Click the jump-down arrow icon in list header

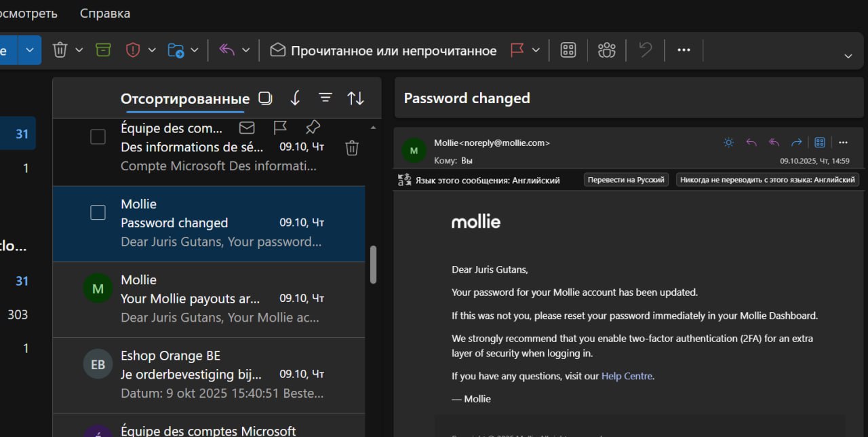295,98
